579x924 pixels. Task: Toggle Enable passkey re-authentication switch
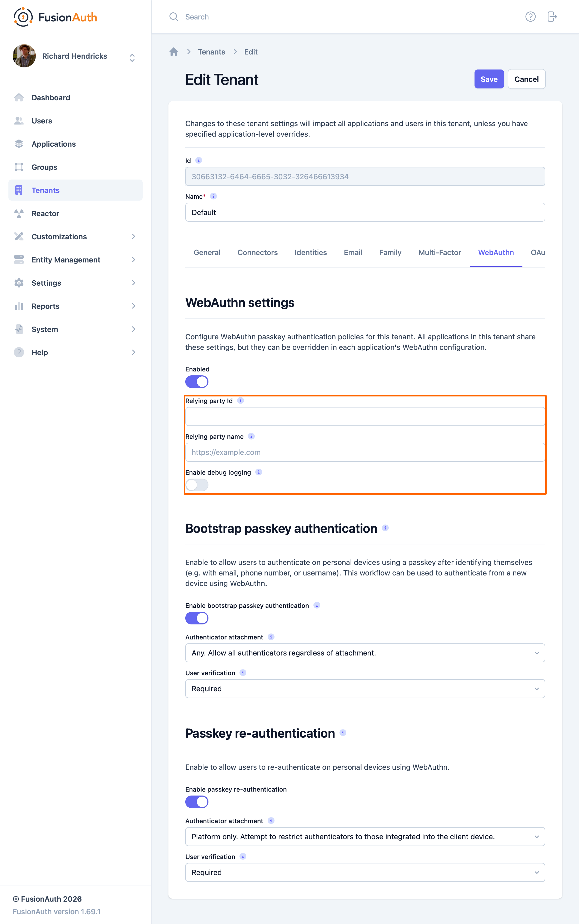coord(197,802)
